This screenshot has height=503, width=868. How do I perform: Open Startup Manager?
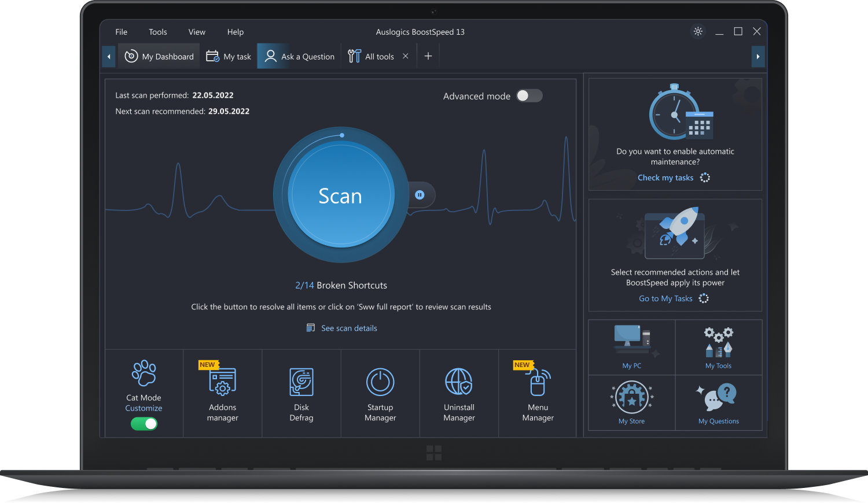[380, 393]
